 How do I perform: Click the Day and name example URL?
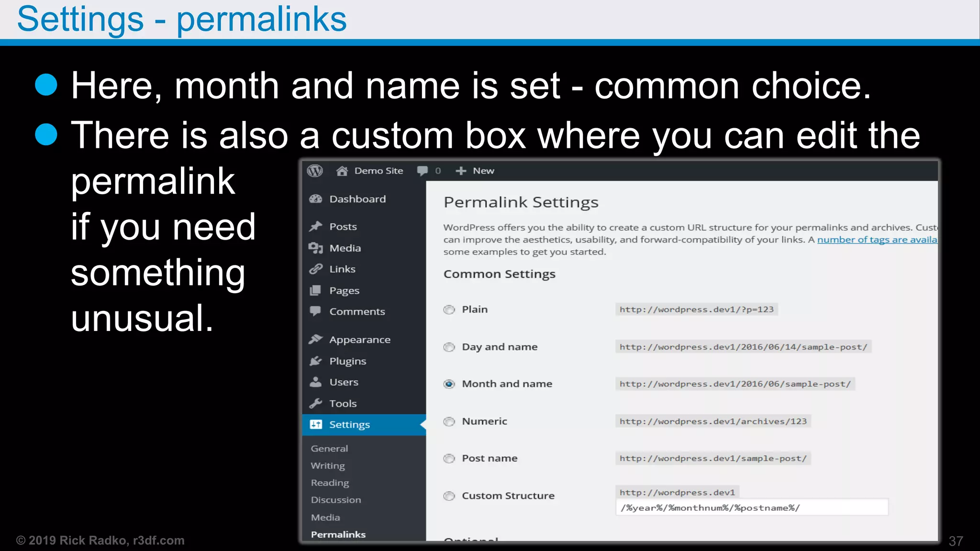pos(743,347)
